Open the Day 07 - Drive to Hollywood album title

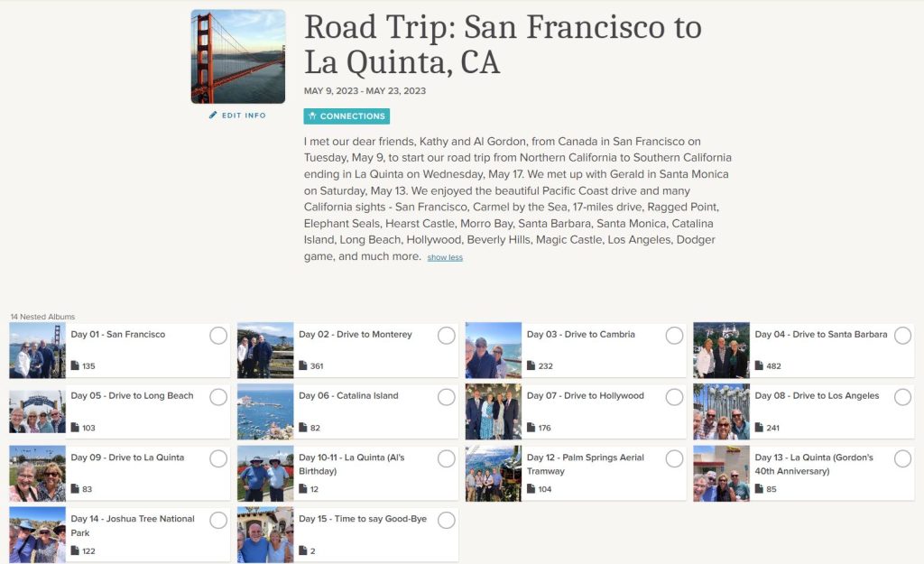tap(585, 395)
